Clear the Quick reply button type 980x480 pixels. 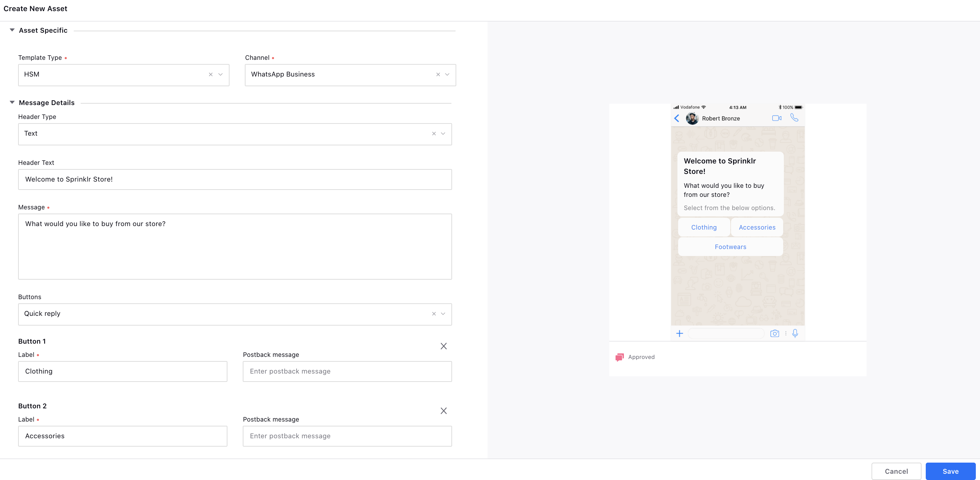tap(434, 314)
